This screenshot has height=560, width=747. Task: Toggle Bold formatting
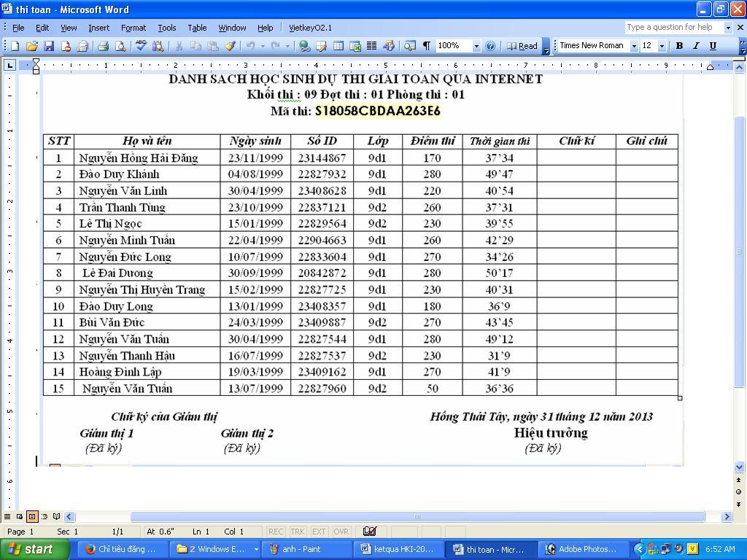click(680, 46)
